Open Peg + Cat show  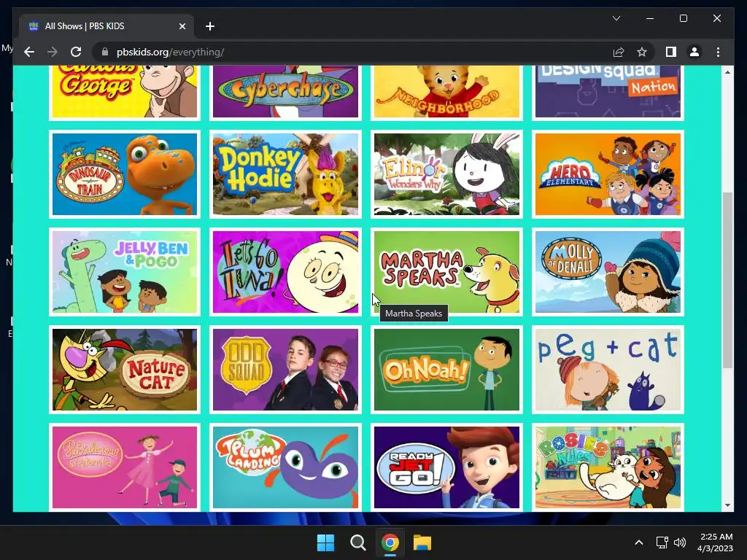pyautogui.click(x=608, y=370)
